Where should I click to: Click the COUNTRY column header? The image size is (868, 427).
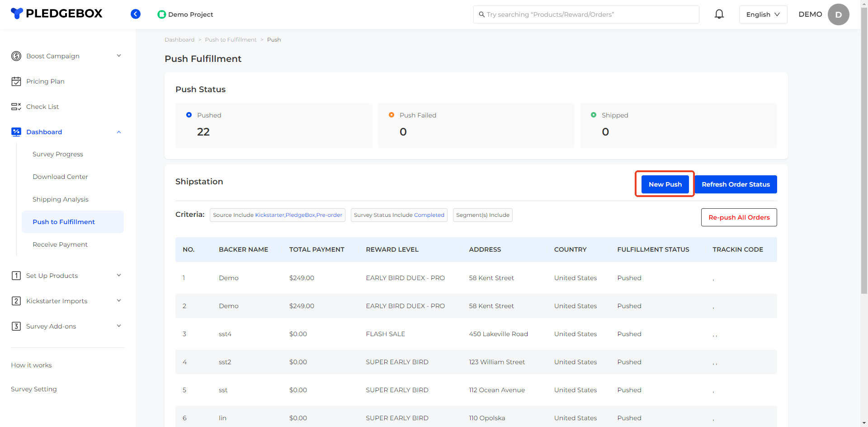[x=570, y=249]
